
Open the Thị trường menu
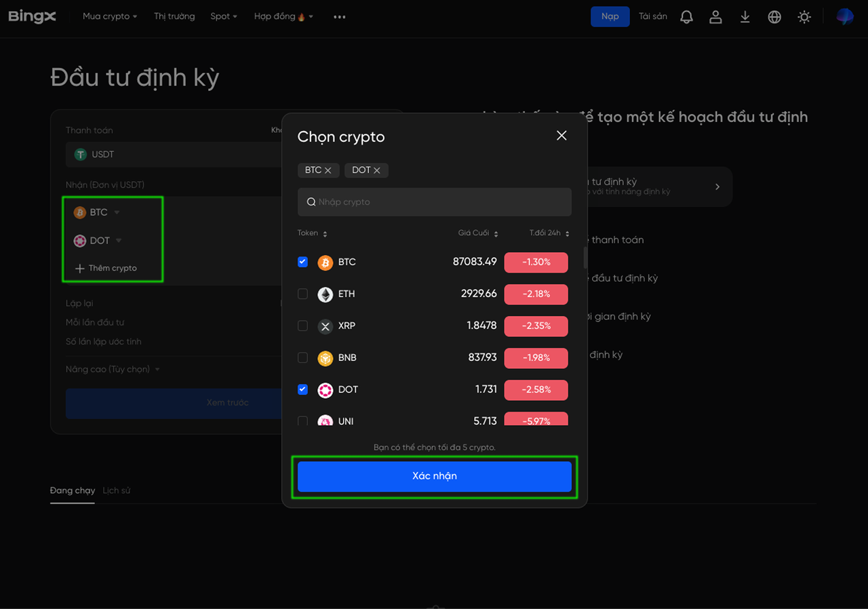174,16
